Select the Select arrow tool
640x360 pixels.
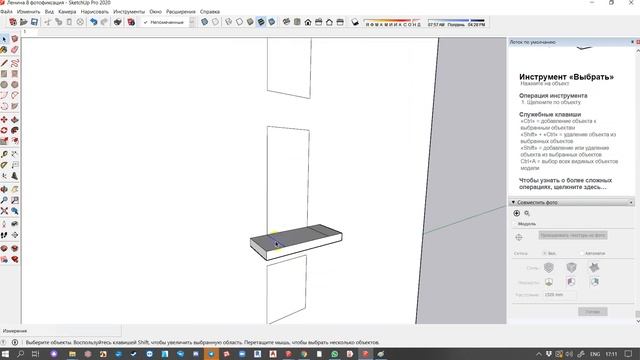click(x=4, y=39)
